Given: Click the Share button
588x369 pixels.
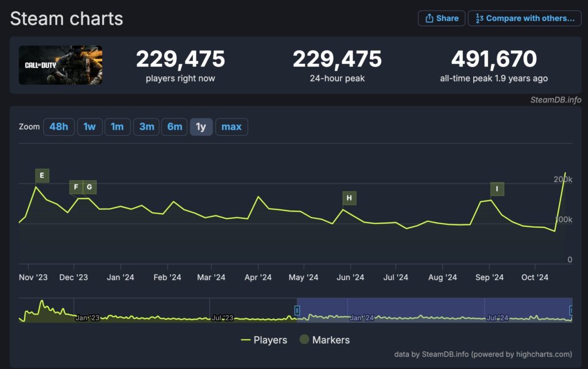Looking at the screenshot, I should [x=440, y=18].
